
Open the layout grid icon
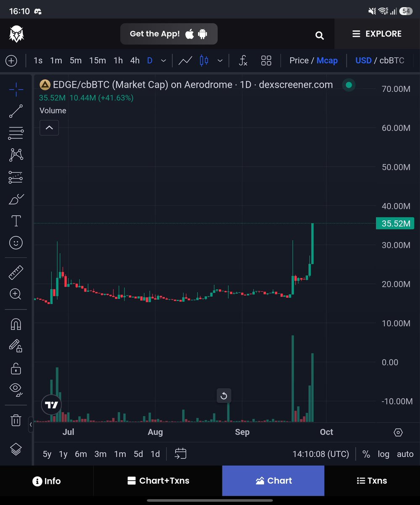[266, 61]
